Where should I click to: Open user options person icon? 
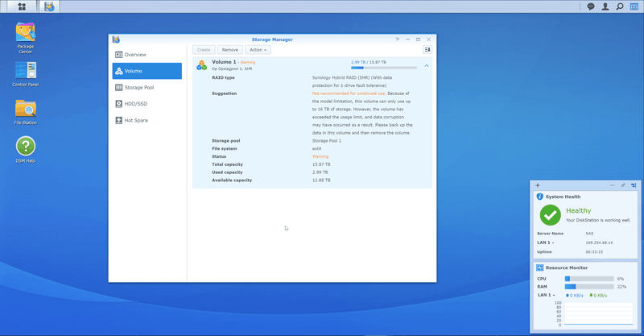point(605,6)
